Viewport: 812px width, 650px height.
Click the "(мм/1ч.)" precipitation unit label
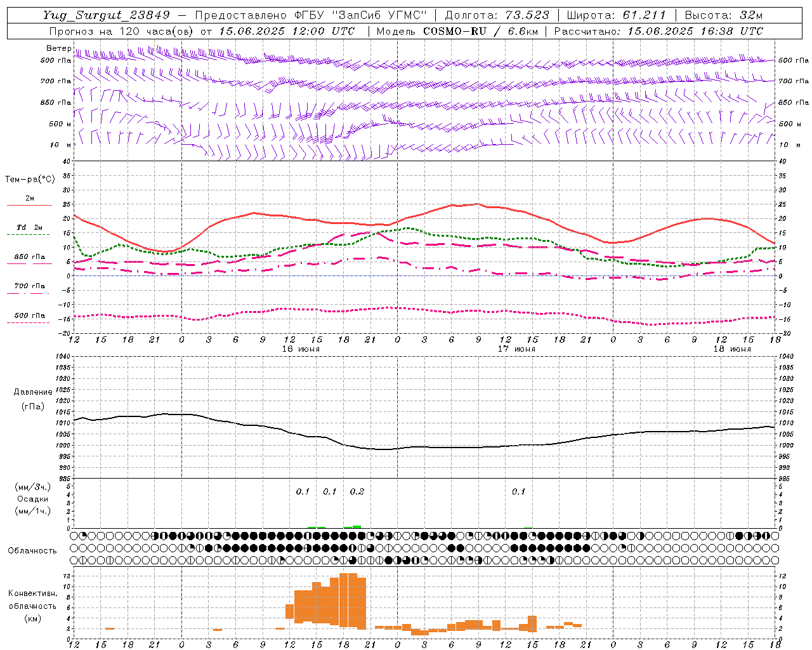(32, 511)
